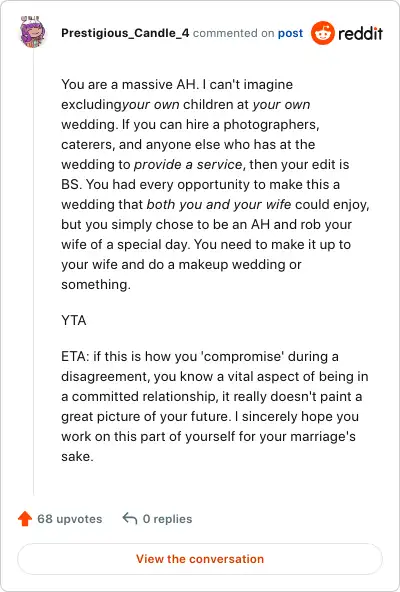The image size is (400, 592).
Task: Click the orange upvote arrow
Action: pyautogui.click(x=25, y=518)
